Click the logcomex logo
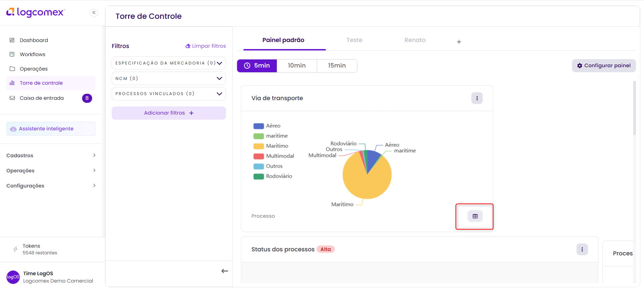The width and height of the screenshot is (644, 291). (35, 12)
